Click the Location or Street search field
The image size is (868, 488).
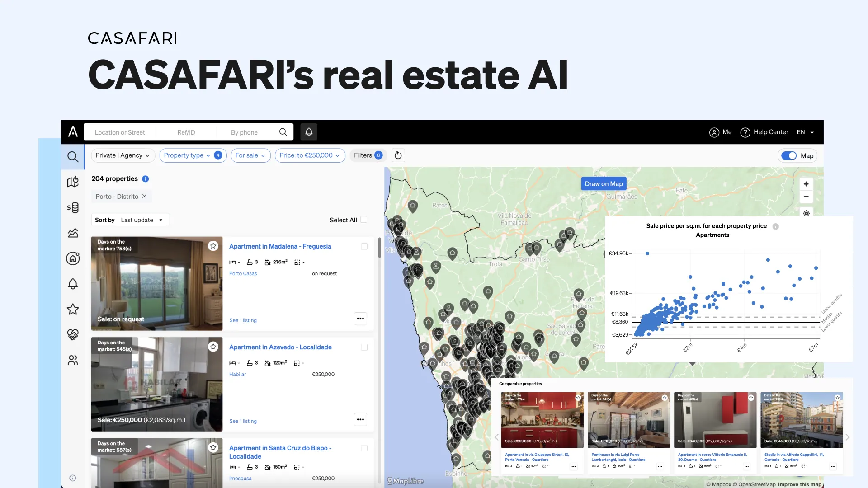tap(120, 132)
